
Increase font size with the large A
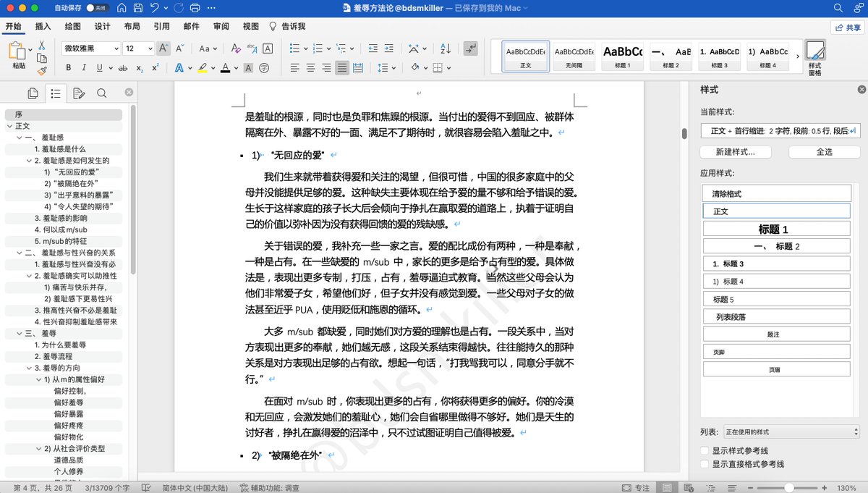[x=163, y=49]
